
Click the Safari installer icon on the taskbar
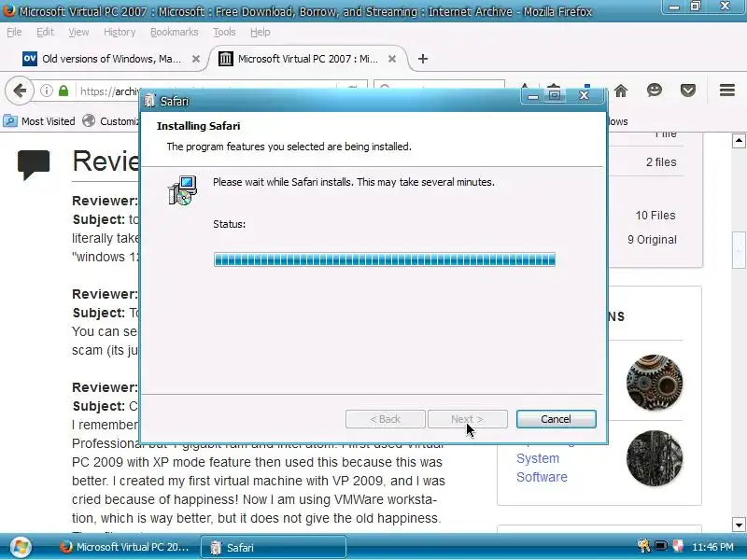216,547
